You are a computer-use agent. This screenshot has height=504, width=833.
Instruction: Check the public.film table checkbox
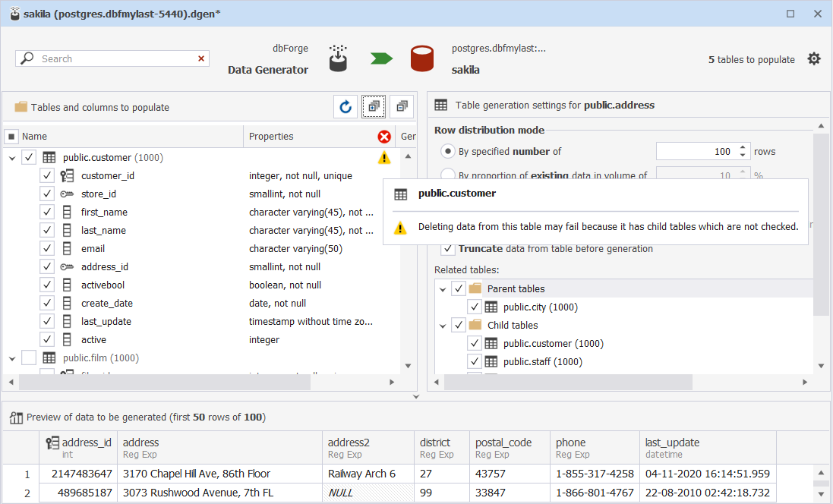[x=29, y=358]
